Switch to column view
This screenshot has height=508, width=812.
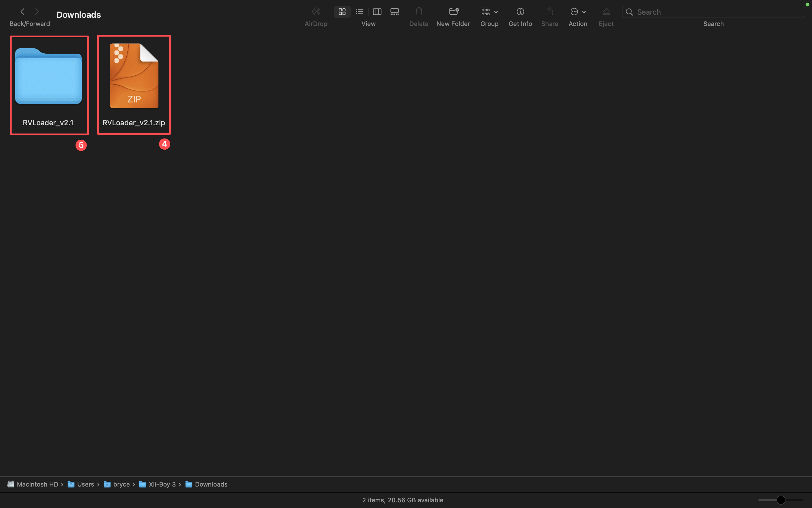pos(377,12)
